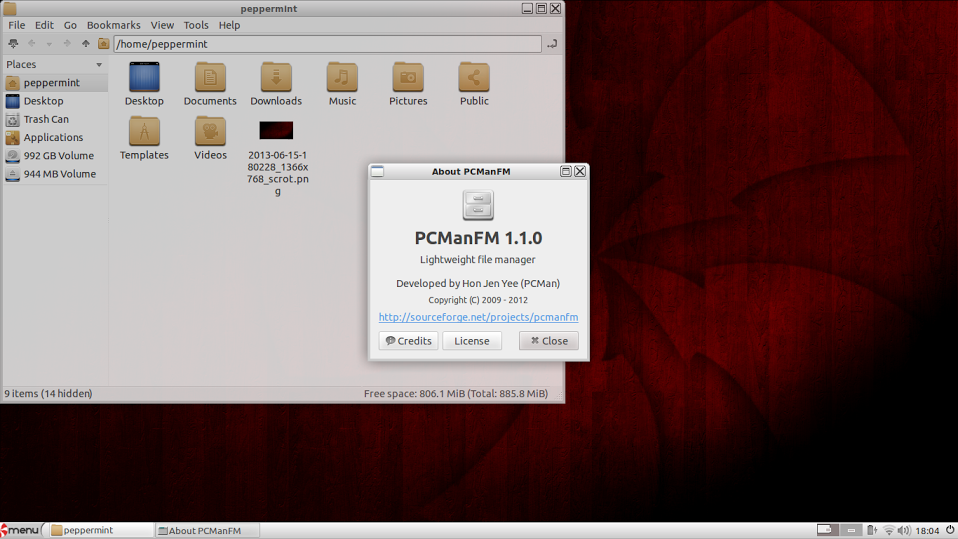The image size is (958, 539).
Task: Click the volume speaker tray icon
Action: click(x=904, y=530)
